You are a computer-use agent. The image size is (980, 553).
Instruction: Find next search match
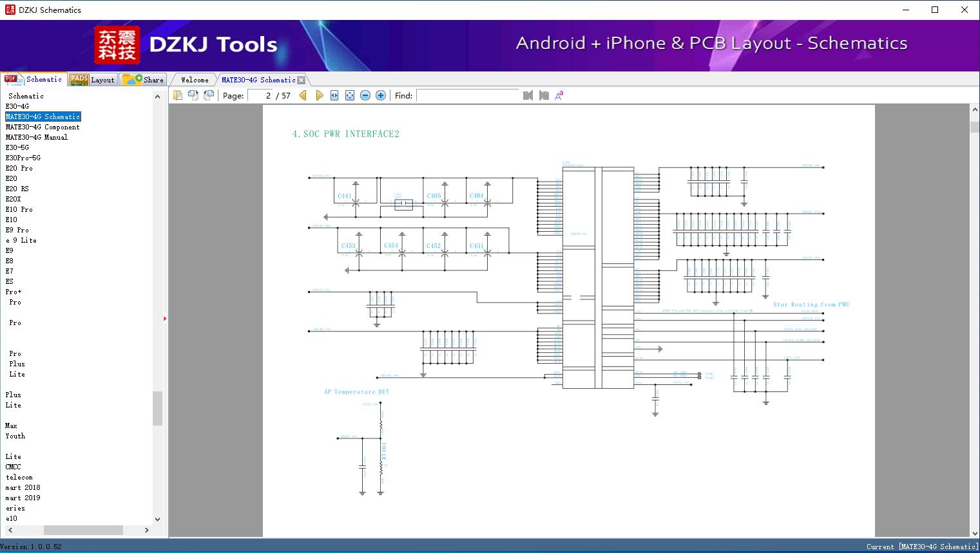point(544,95)
